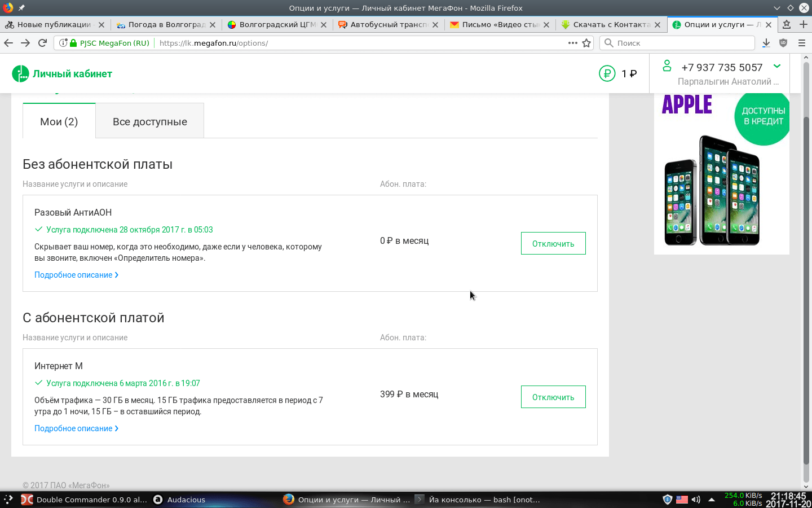Click the user profile icon
The height and width of the screenshot is (508, 812).
pyautogui.click(x=667, y=65)
